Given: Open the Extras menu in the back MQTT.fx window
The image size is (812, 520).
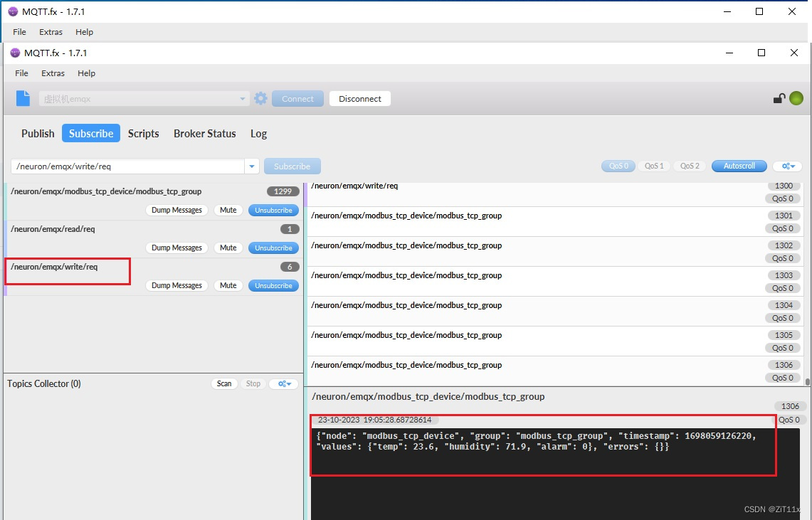Looking at the screenshot, I should tap(51, 31).
